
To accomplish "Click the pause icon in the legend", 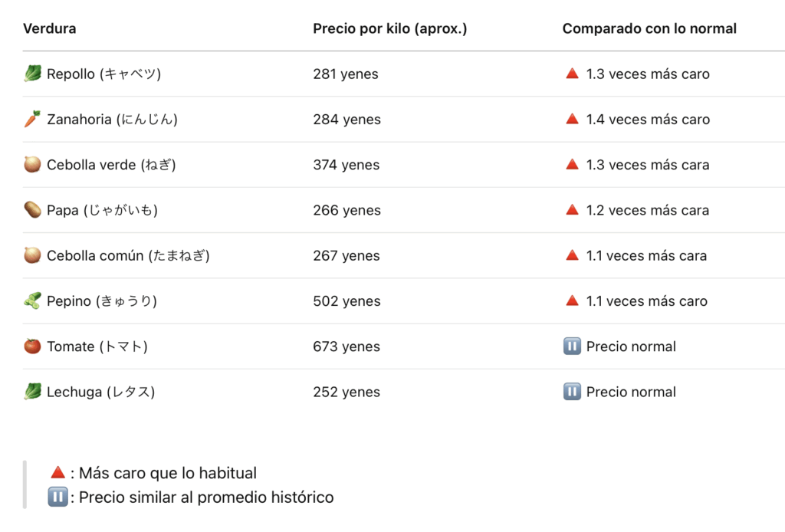I will point(57,497).
